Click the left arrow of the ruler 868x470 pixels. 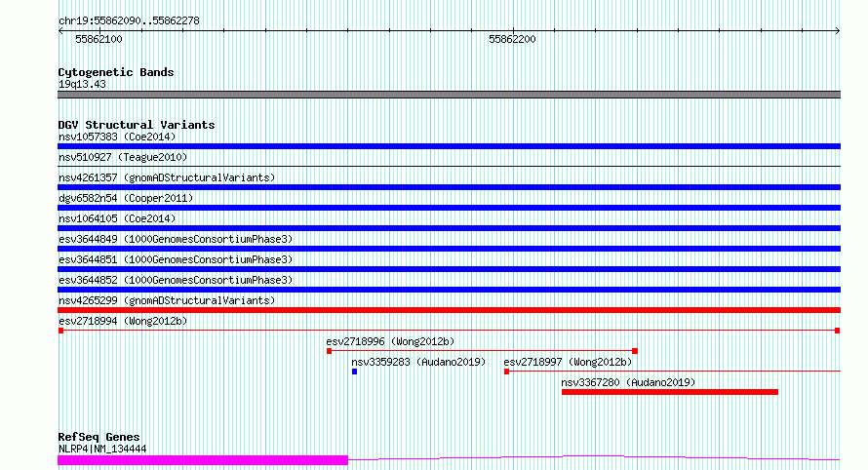coord(60,31)
